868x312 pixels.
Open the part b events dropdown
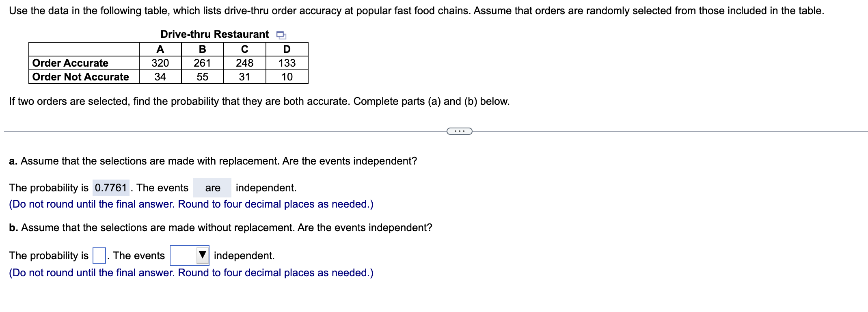190,256
